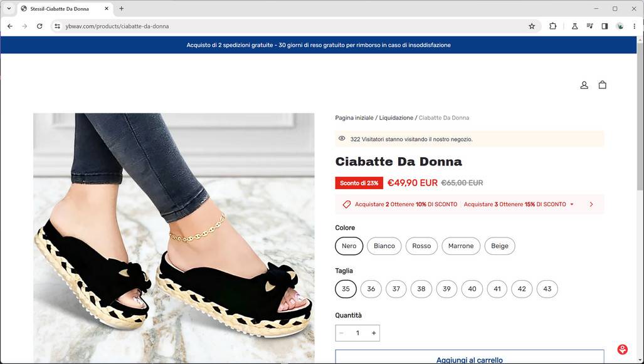Viewport: 644px width, 364px height.
Task: Expand discount offers dropdown triangle
Action: [x=572, y=204]
